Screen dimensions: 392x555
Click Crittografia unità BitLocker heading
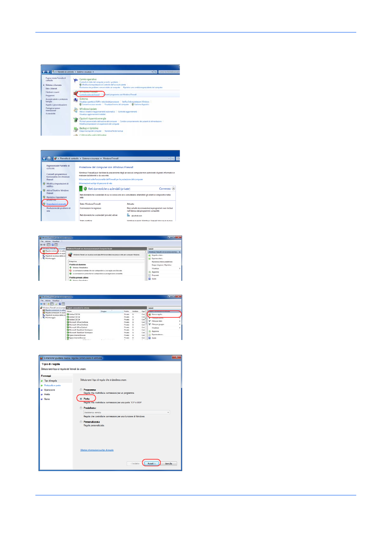[93, 135]
